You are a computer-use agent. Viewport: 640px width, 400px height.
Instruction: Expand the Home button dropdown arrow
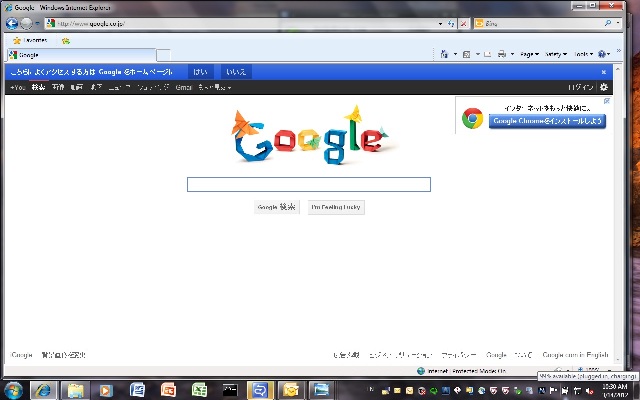pyautogui.click(x=455, y=54)
